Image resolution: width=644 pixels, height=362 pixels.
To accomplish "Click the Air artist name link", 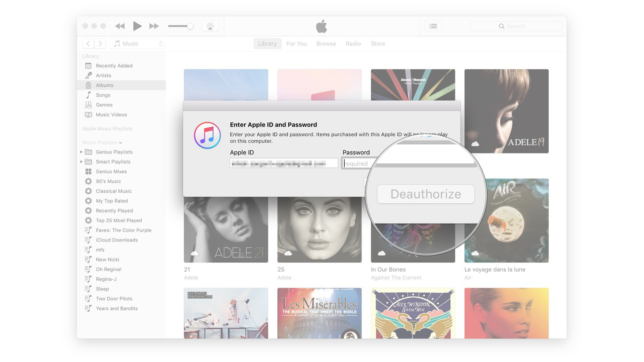I will 468,278.
